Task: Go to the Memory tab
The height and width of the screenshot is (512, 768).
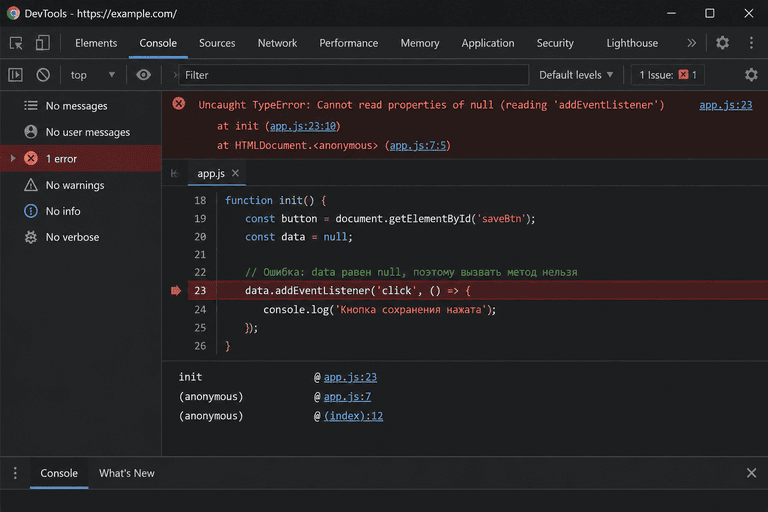Action: pos(420,43)
